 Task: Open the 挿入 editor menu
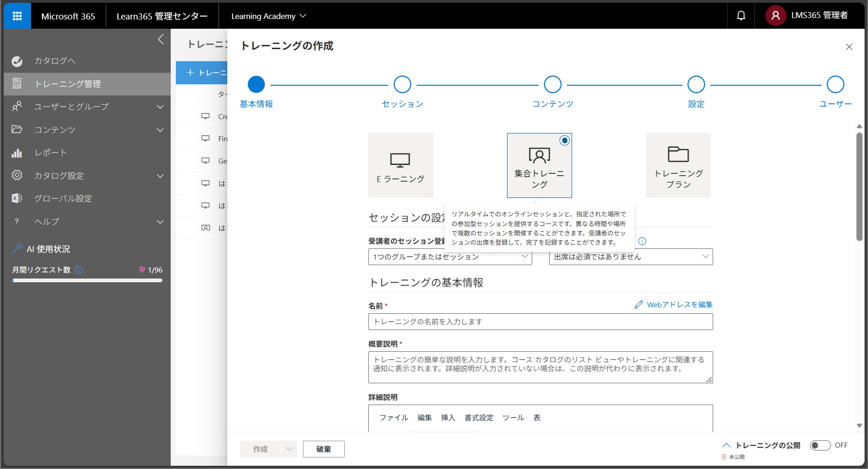coord(448,418)
